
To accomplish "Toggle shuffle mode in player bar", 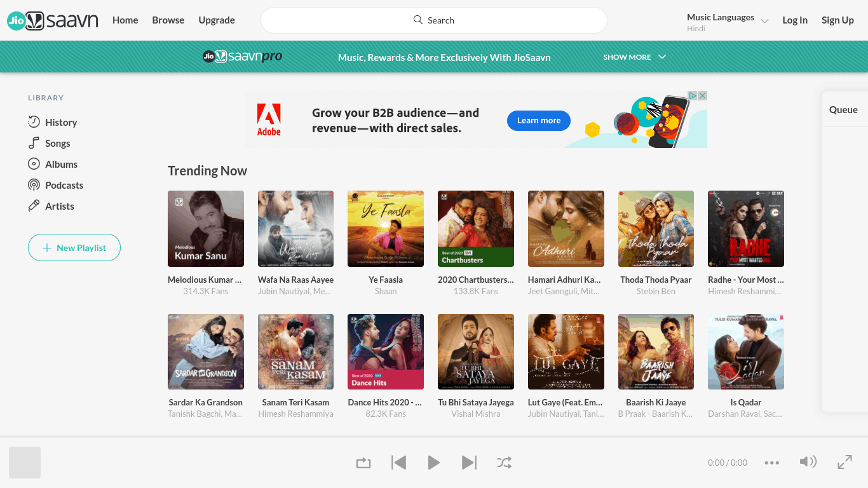I will tap(505, 463).
